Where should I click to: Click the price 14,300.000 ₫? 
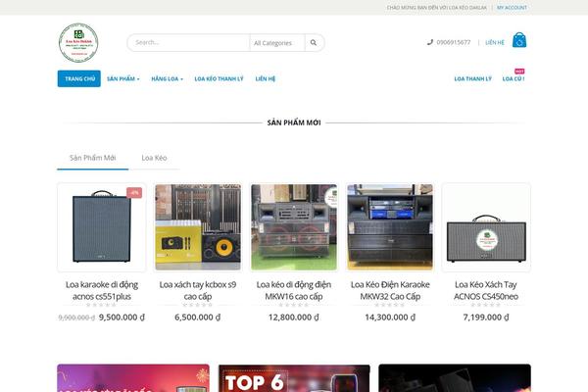pos(390,318)
